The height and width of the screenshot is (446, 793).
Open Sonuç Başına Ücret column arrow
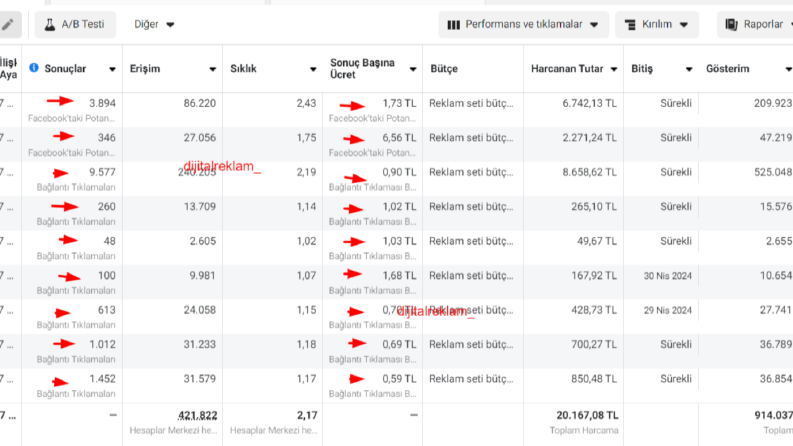[x=413, y=69]
